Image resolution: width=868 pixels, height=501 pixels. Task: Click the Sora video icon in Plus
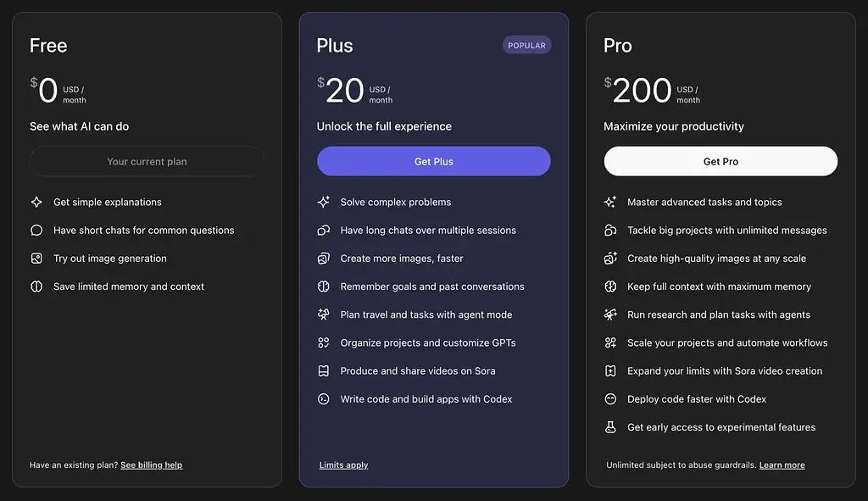pyautogui.click(x=323, y=370)
